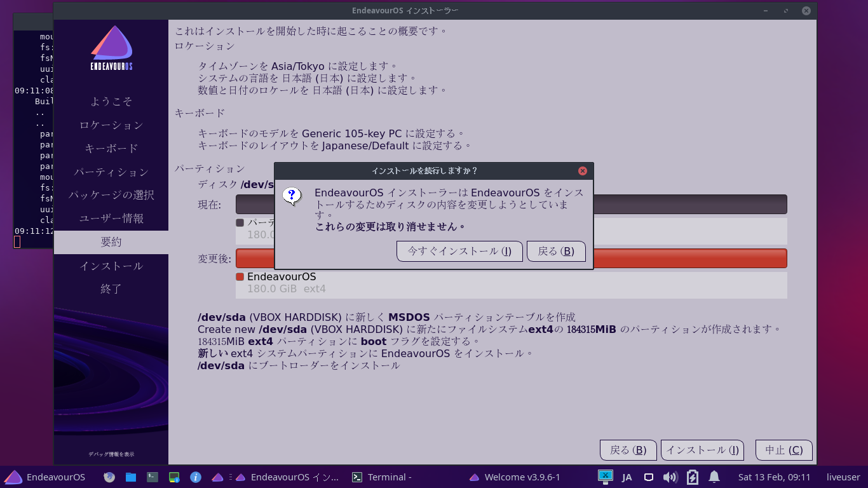The height and width of the screenshot is (488, 868).
Task: Launch Firefox from the panel
Action: pyautogui.click(x=109, y=477)
